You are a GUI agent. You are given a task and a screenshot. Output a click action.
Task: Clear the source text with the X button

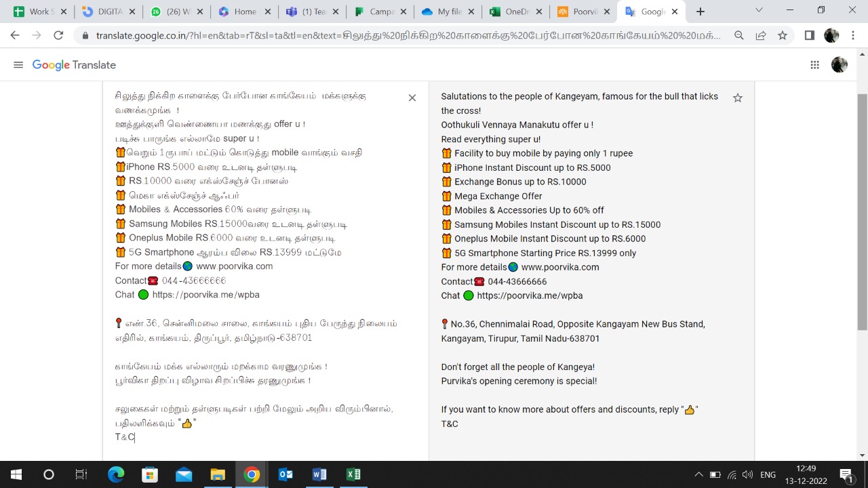412,98
